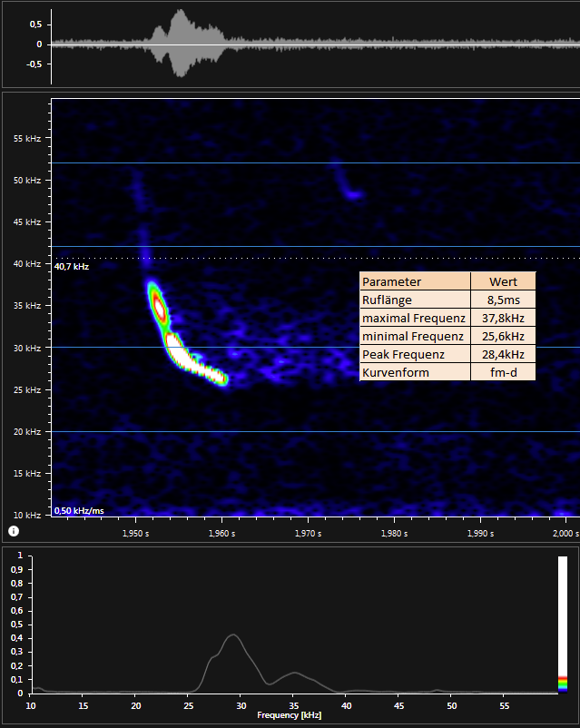
Task: Click the 1,970 s time axis tick
Action: pyautogui.click(x=308, y=533)
